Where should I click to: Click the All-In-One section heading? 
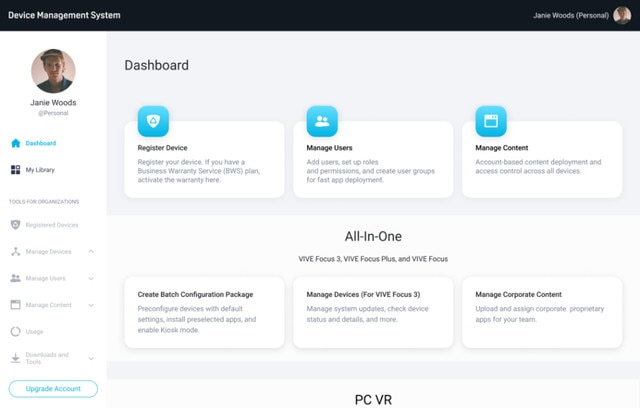(x=373, y=236)
